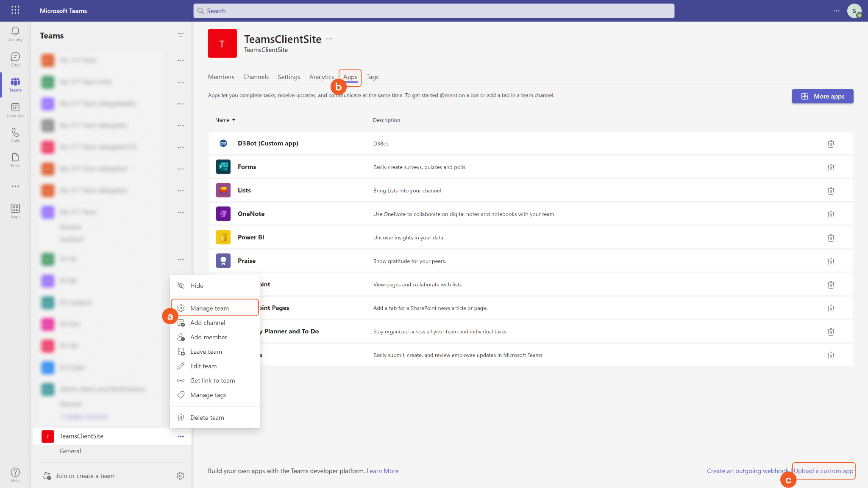Focus the Search box

434,11
